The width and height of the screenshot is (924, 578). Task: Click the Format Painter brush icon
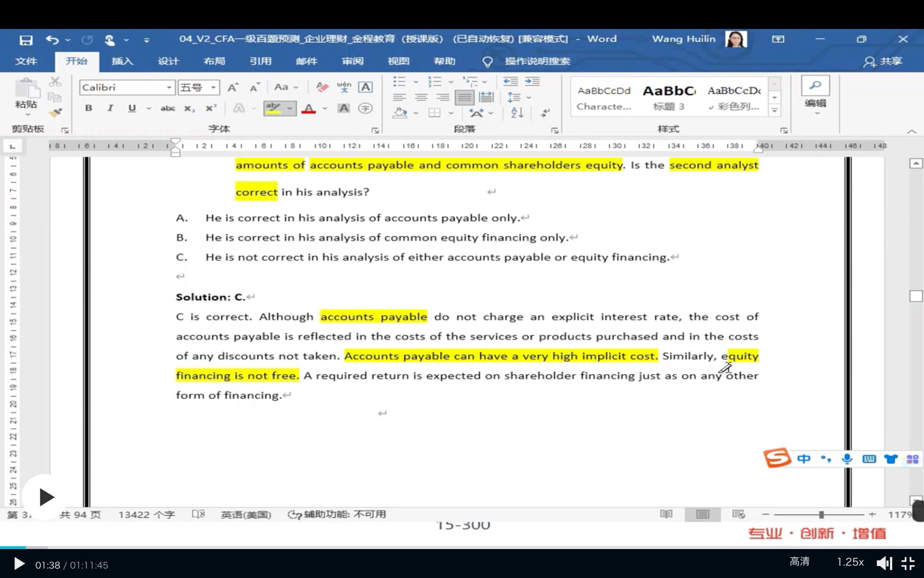55,112
